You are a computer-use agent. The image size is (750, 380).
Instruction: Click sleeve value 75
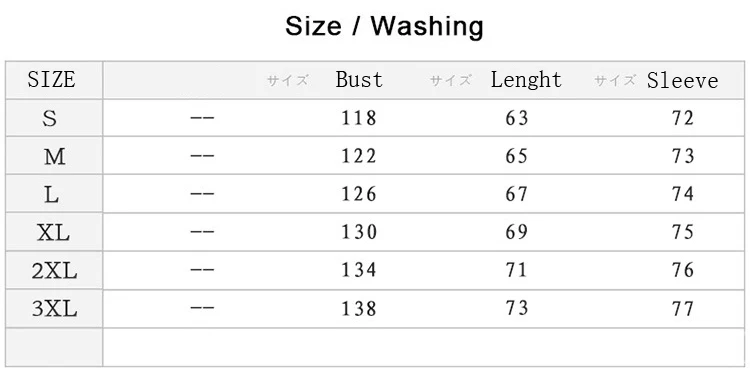point(683,232)
